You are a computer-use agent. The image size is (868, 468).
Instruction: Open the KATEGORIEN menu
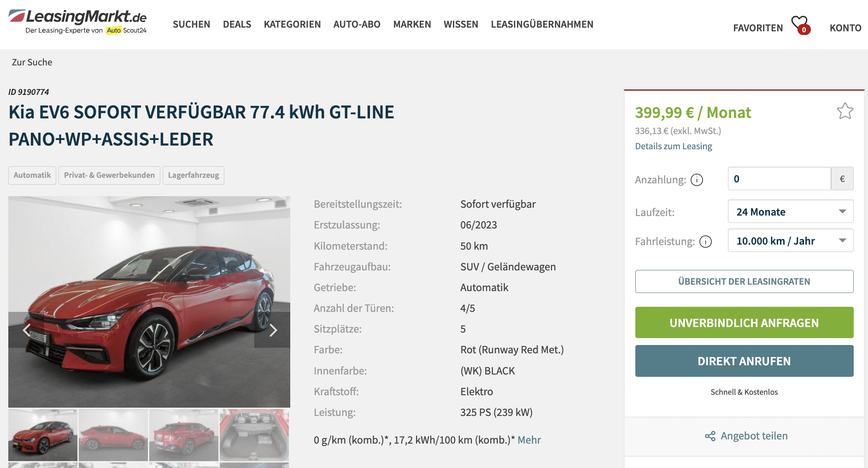point(292,24)
